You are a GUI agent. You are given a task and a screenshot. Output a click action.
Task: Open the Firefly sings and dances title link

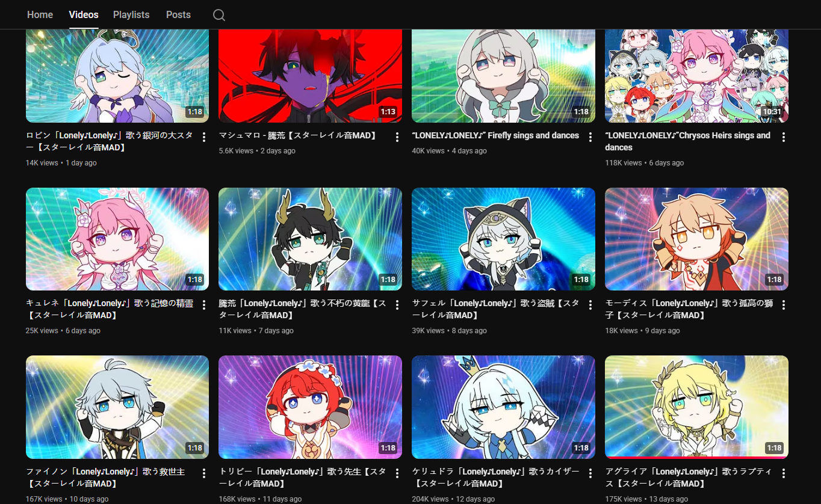tap(495, 135)
